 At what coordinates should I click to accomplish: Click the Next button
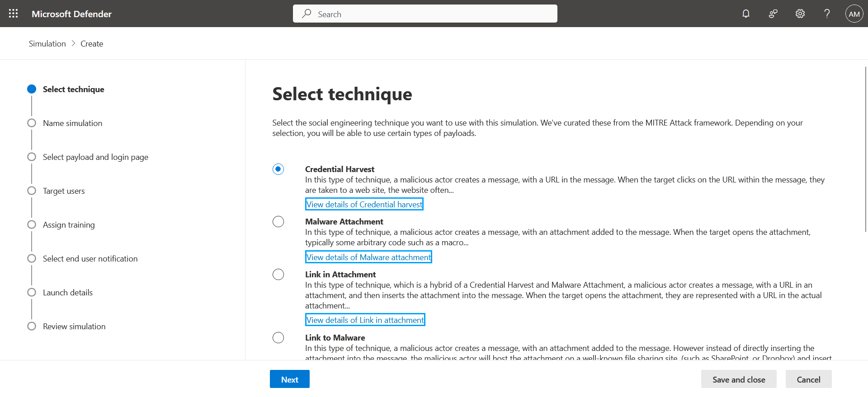click(x=290, y=379)
